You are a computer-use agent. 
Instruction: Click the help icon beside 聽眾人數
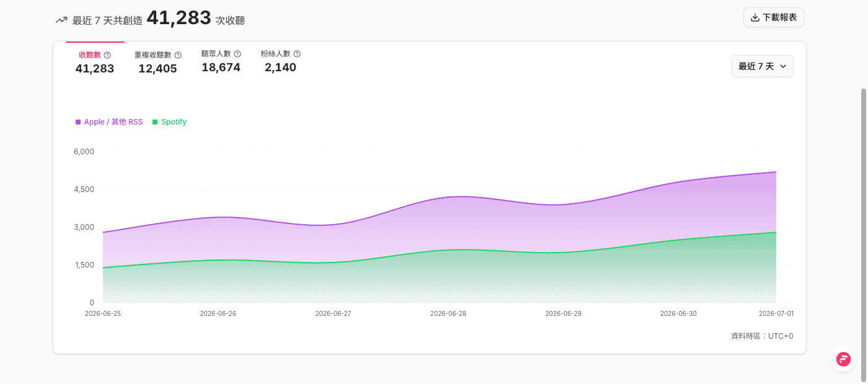coord(237,54)
